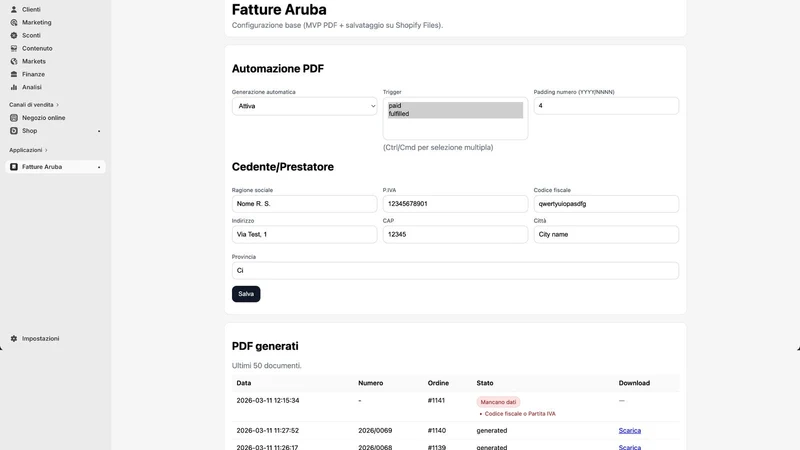Click the 'Ultimi 50 documenti.' caption
The height and width of the screenshot is (450, 800).
[x=266, y=366]
